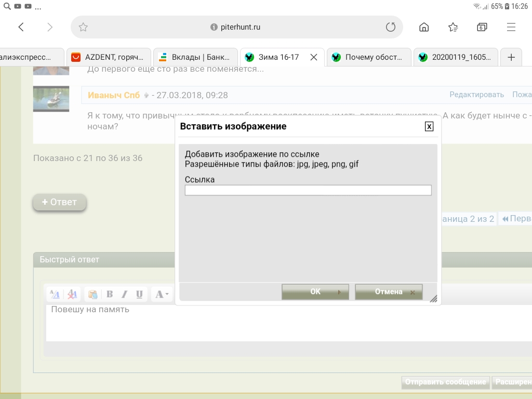
Task: Click the Ссылка URL input field
Action: (308, 191)
